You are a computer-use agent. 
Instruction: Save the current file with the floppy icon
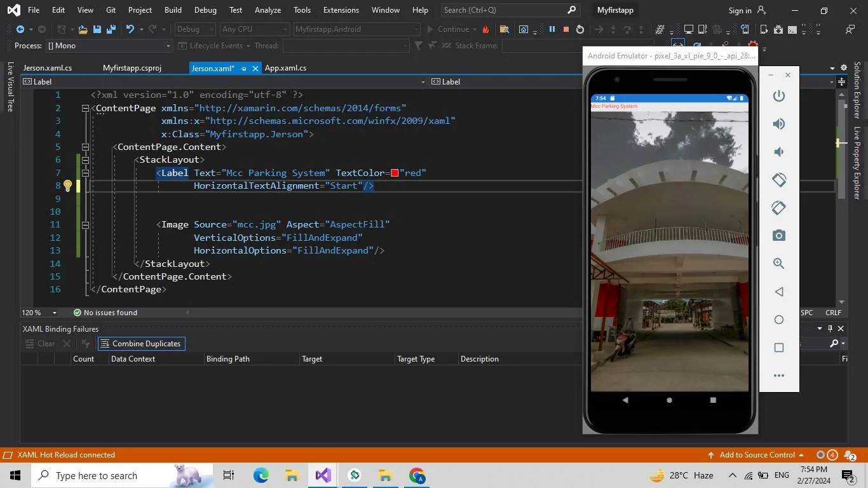coord(97,29)
